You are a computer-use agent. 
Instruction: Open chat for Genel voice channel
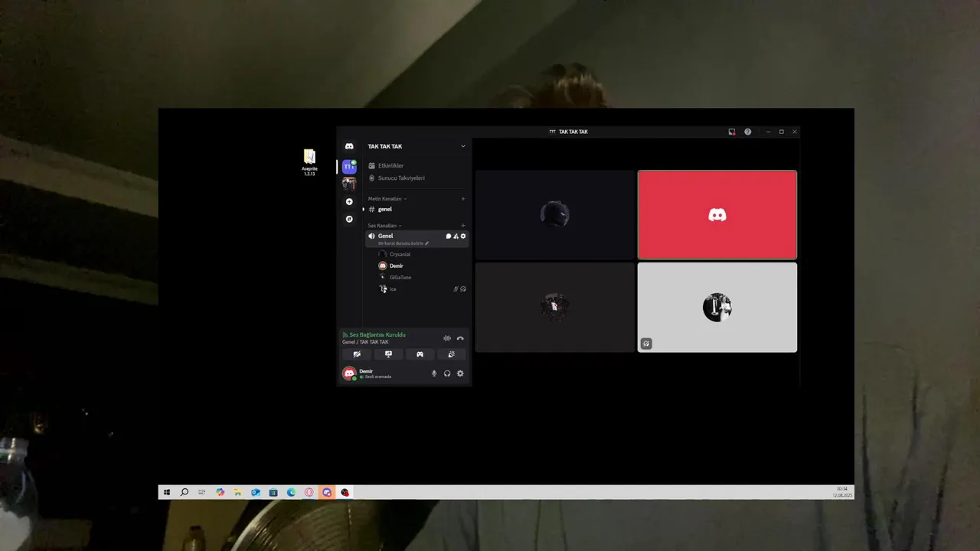(449, 236)
